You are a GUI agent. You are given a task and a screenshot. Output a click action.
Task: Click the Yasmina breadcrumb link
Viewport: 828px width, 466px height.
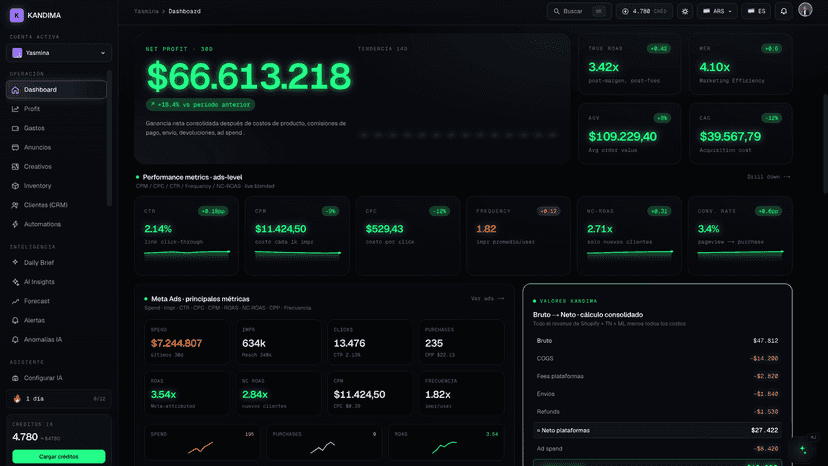146,11
